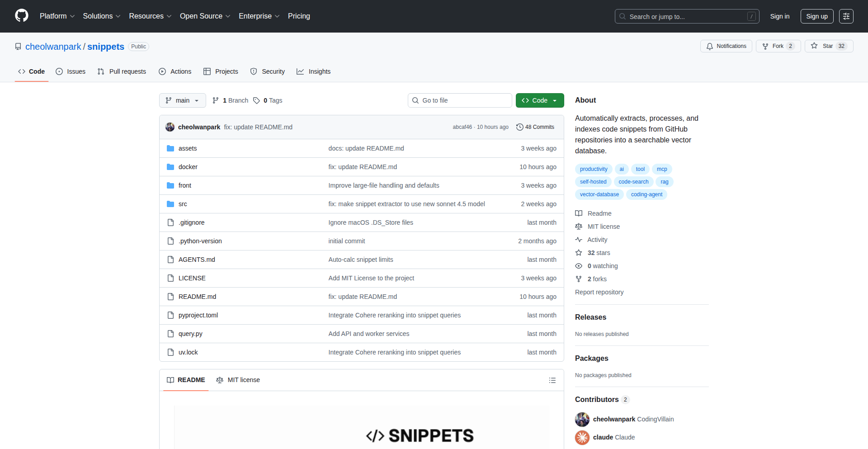868x449 pixels.
Task: Expand the Enterprise menu
Action: [x=259, y=16]
